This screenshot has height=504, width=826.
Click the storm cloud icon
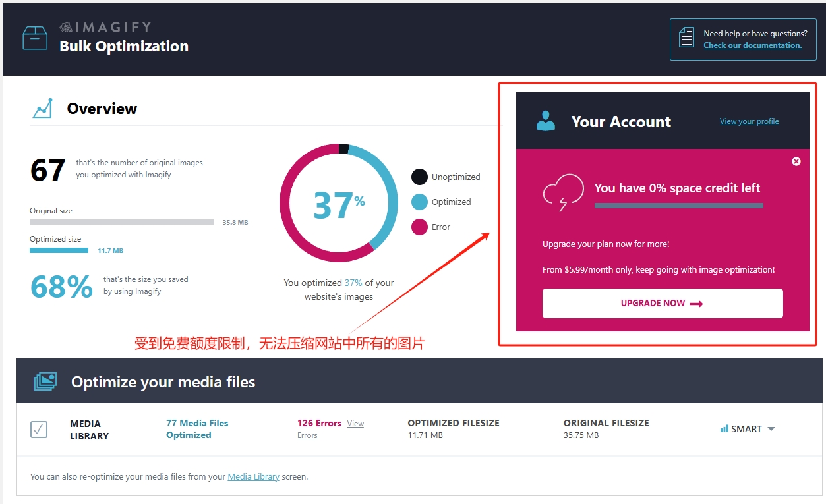click(563, 192)
